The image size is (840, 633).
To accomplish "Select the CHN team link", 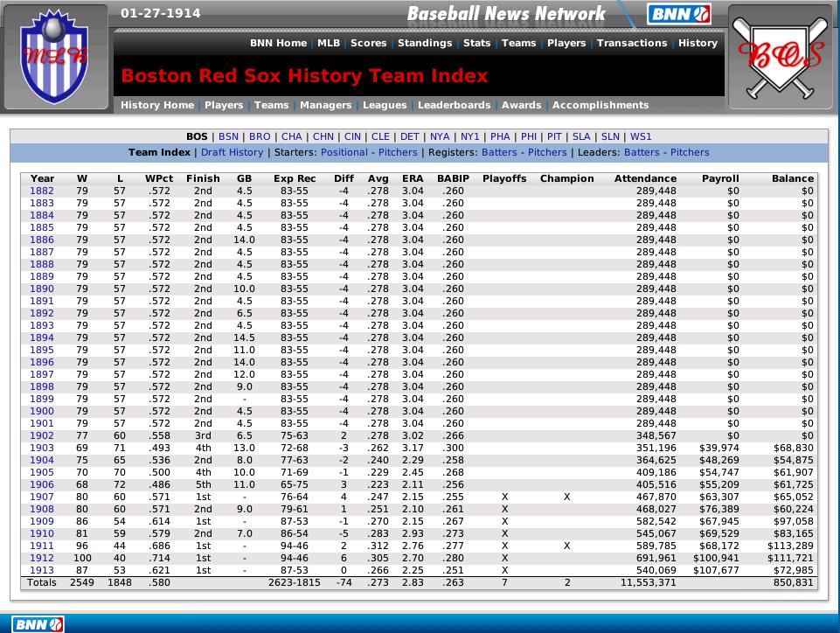I will (323, 136).
